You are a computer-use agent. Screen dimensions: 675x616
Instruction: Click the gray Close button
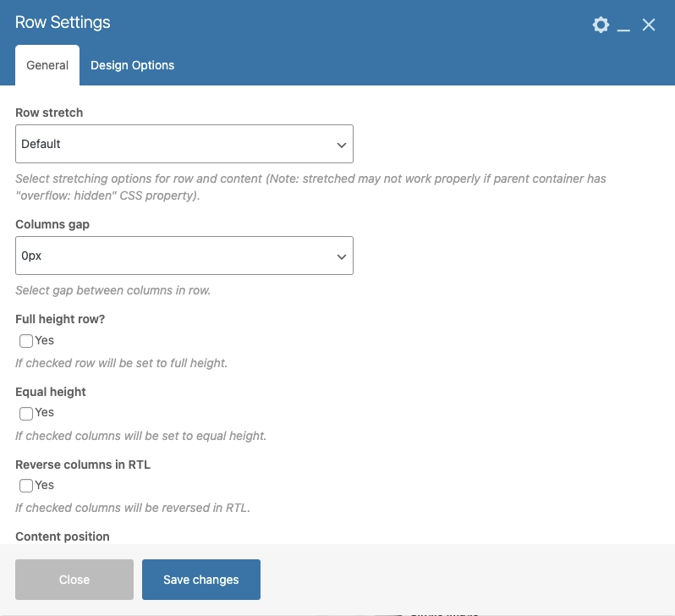[74, 580]
